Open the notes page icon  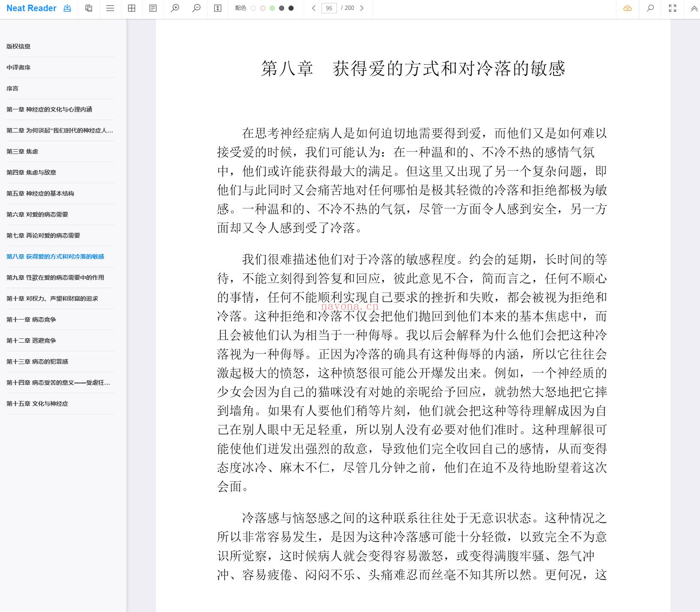tap(153, 8)
